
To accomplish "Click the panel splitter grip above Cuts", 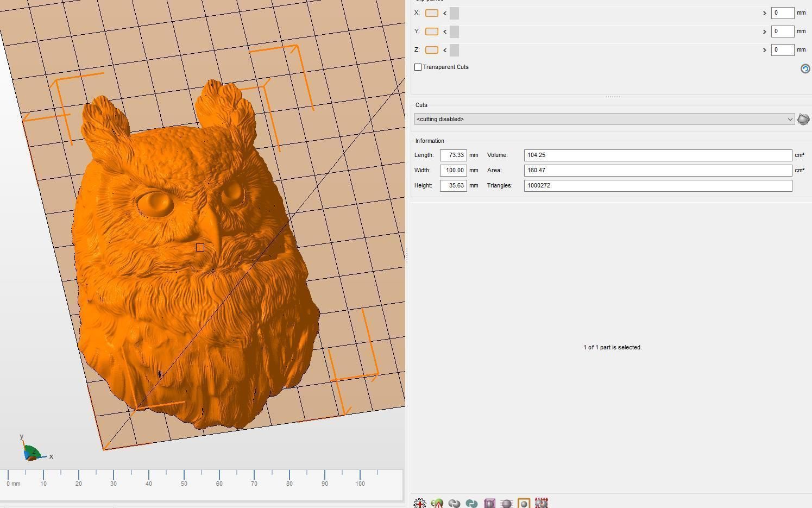I will (613, 97).
